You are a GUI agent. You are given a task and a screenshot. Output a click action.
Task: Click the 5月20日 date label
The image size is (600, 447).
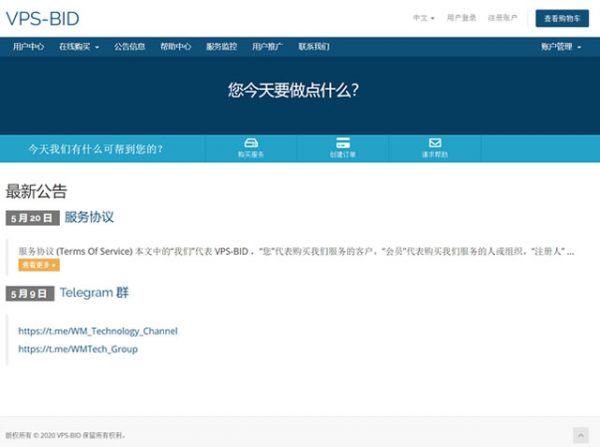[33, 218]
